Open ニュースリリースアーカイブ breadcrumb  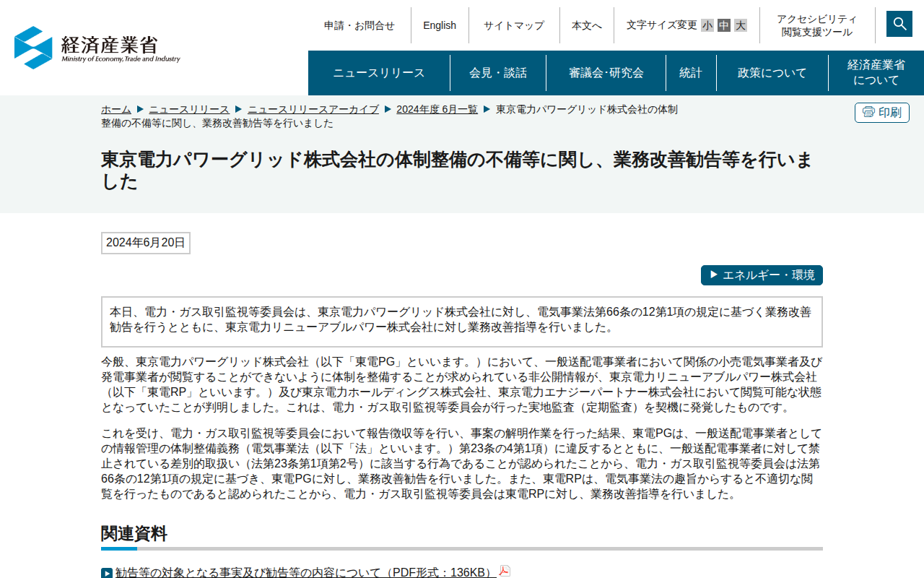(313, 109)
